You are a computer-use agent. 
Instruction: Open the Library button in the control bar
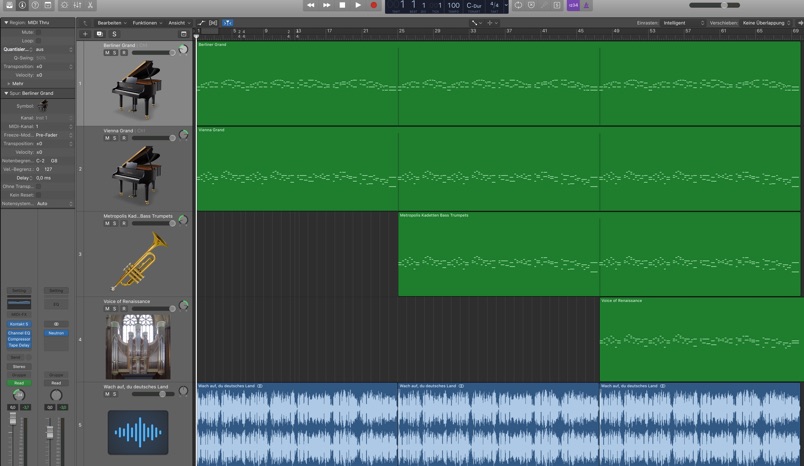9,5
